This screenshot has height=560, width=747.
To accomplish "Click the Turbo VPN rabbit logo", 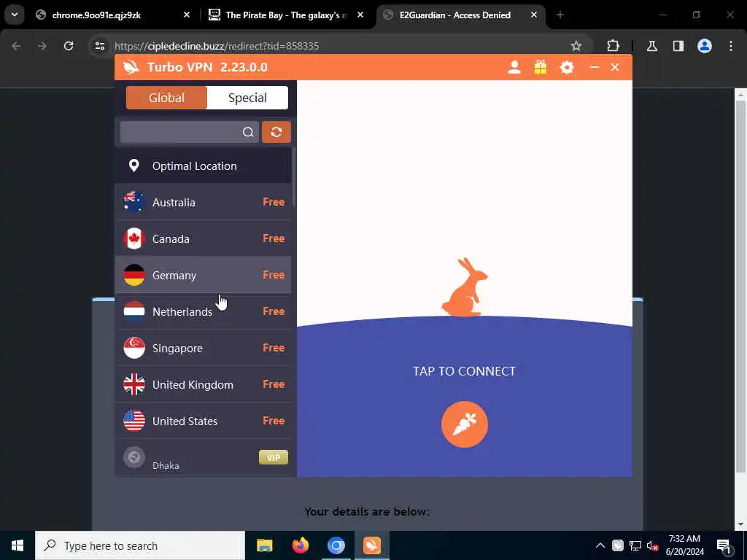I will click(x=131, y=67).
